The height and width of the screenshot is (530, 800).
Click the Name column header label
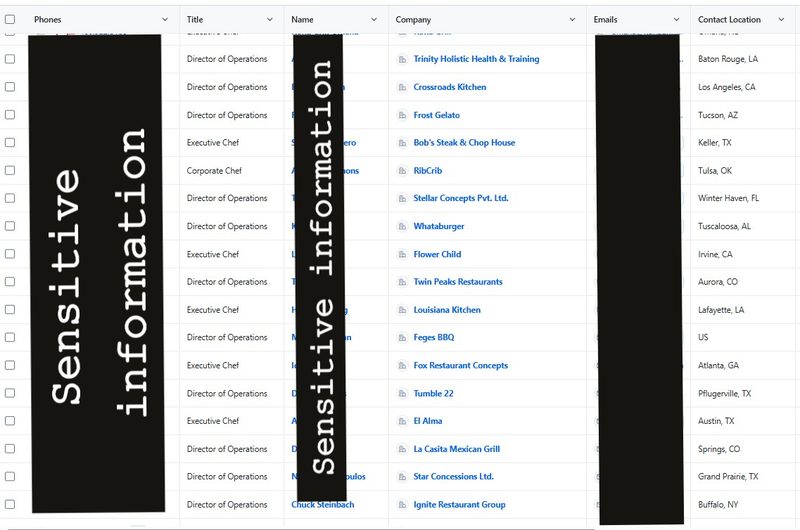point(302,19)
